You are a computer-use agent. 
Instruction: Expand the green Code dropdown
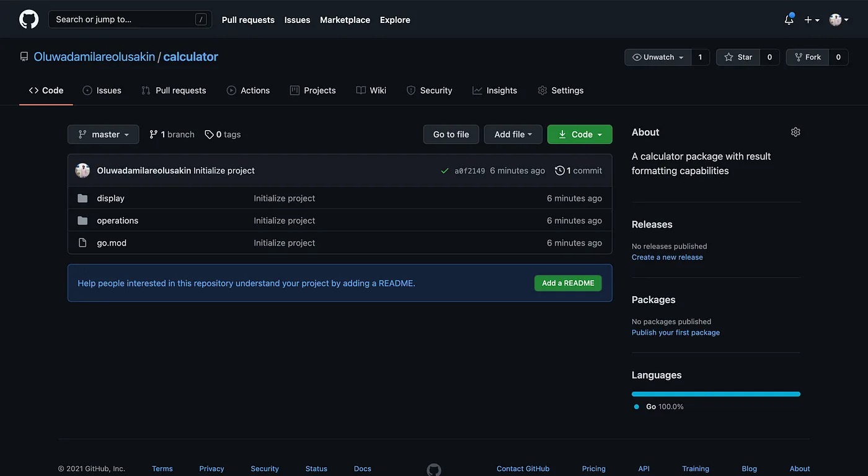click(x=580, y=134)
